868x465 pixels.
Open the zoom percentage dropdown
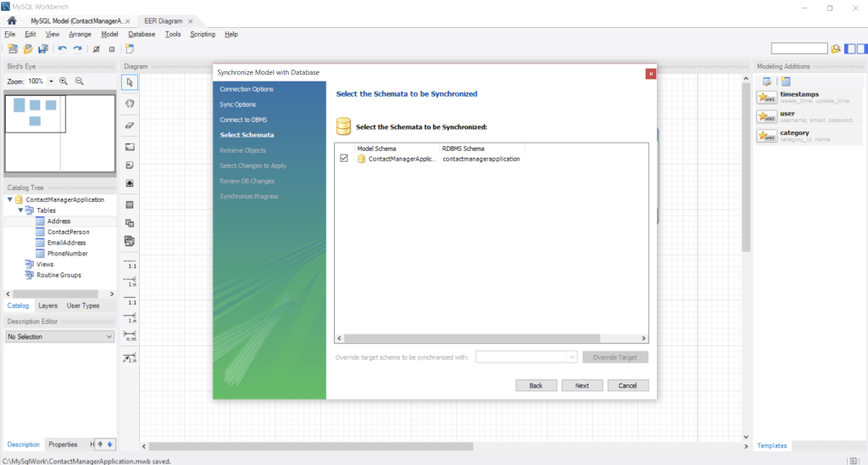pyautogui.click(x=51, y=81)
